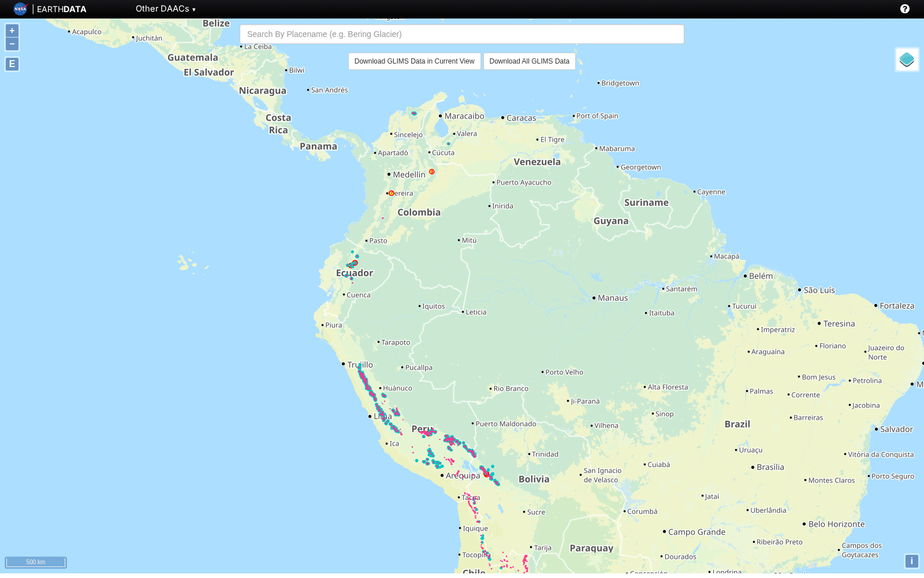Click the Port of Spain label
The height and width of the screenshot is (578, 924).
(x=597, y=116)
